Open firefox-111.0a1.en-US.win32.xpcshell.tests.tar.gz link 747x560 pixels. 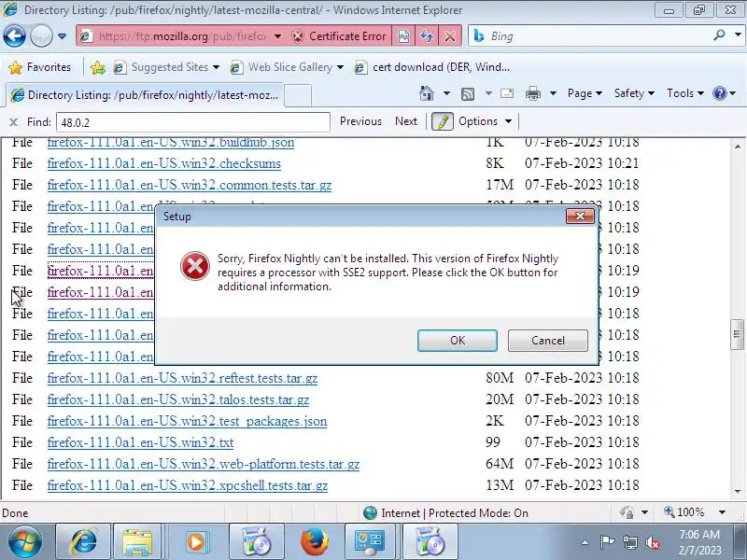188,485
